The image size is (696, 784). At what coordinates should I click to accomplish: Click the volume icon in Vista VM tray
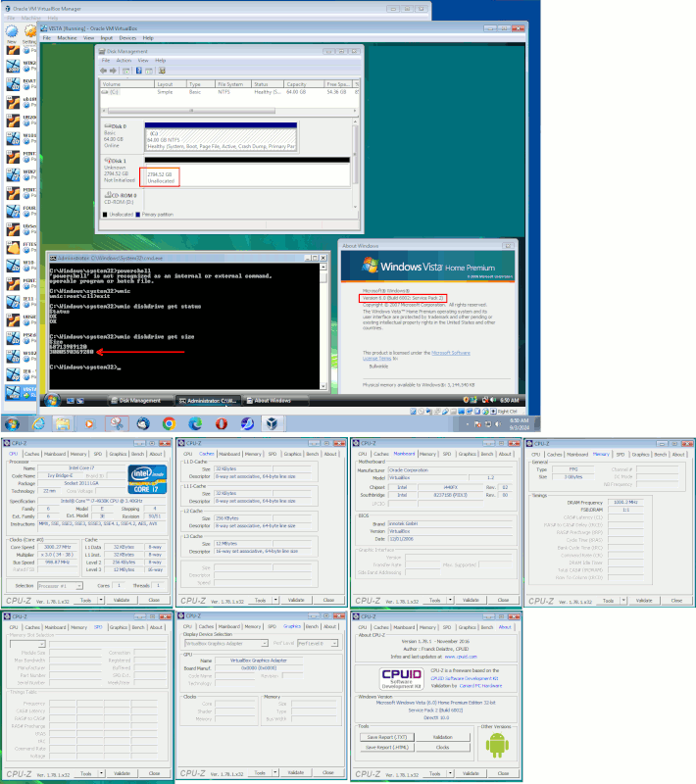[492, 400]
